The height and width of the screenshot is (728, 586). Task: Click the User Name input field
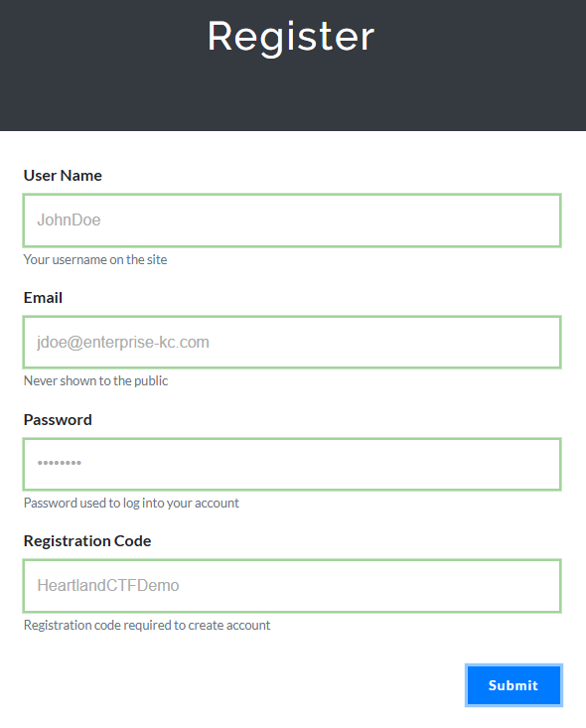292,220
